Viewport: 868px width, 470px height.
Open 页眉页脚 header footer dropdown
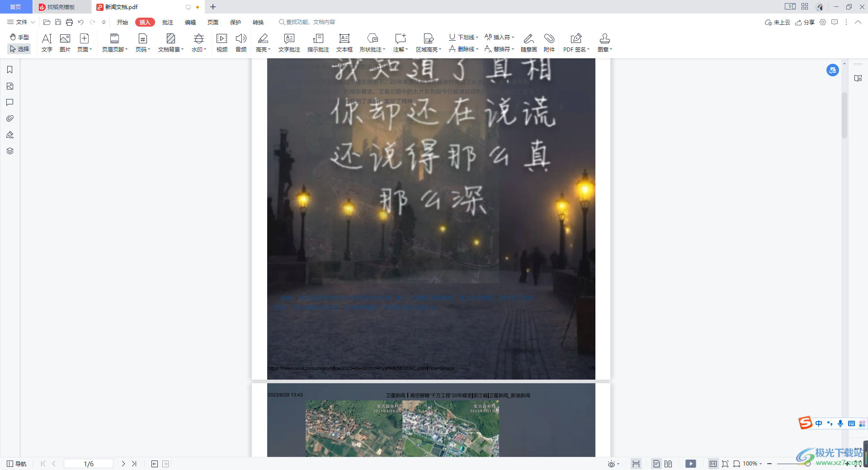[115, 43]
